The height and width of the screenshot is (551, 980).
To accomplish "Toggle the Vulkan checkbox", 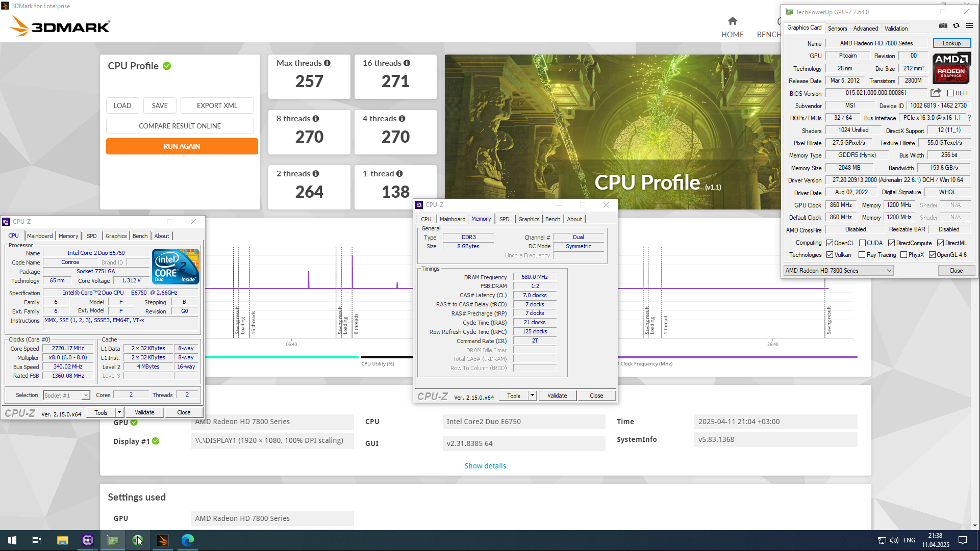I will coord(830,255).
